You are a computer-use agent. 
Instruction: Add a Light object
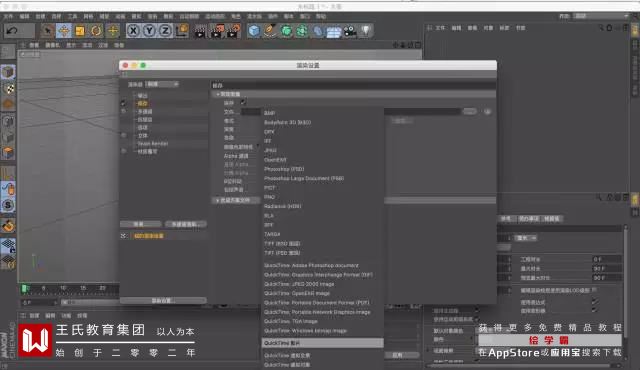click(366, 31)
